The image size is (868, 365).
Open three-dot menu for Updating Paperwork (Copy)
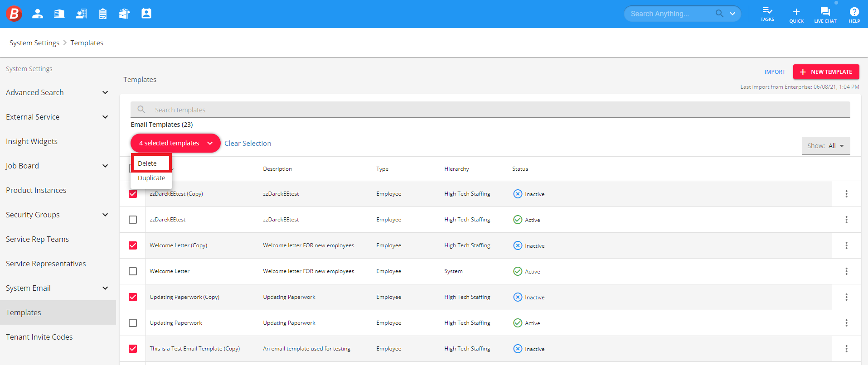846,297
